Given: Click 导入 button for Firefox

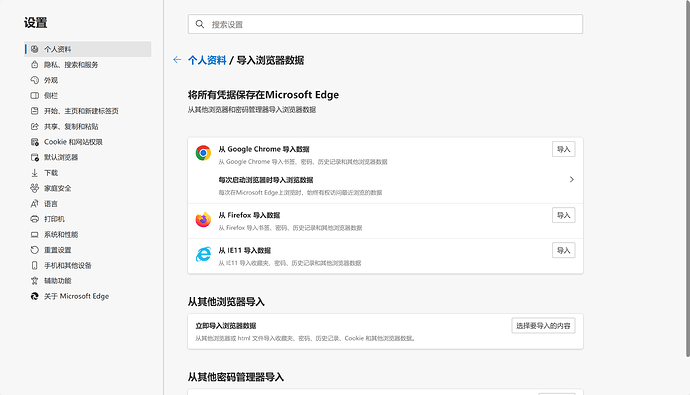Looking at the screenshot, I should (x=564, y=215).
